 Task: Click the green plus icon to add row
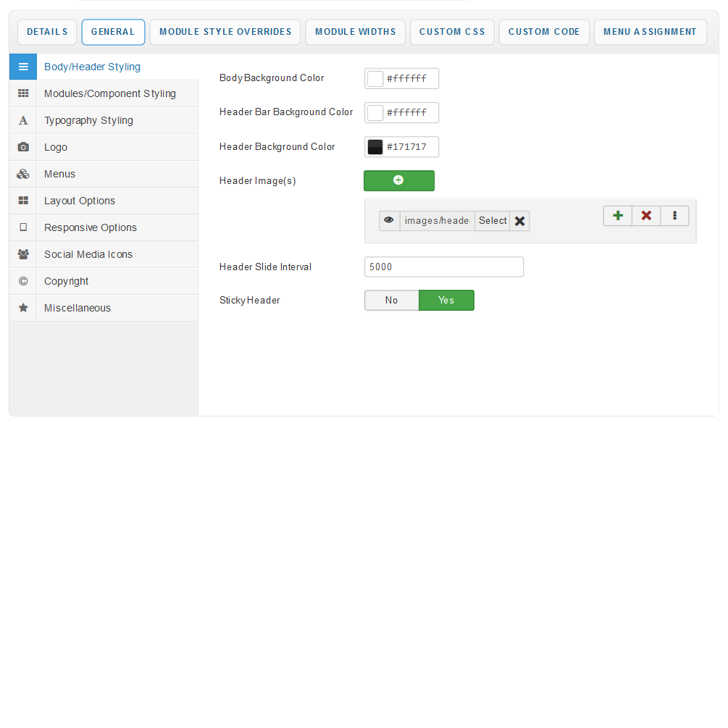coord(617,216)
